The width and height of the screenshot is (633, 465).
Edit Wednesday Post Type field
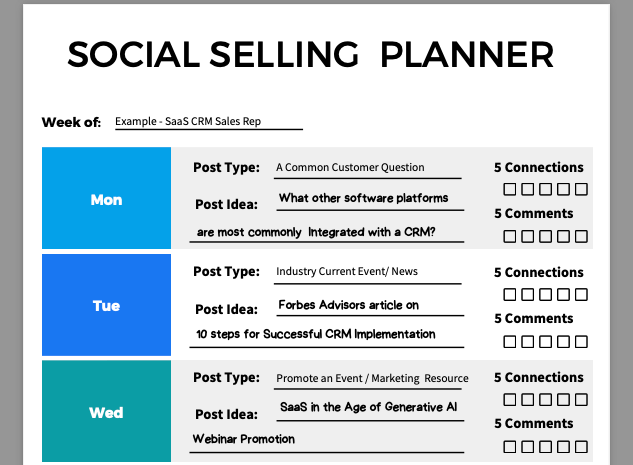coord(367,379)
